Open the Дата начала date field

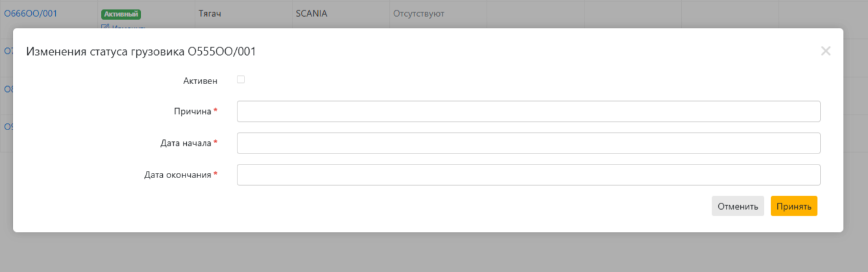pos(528,143)
